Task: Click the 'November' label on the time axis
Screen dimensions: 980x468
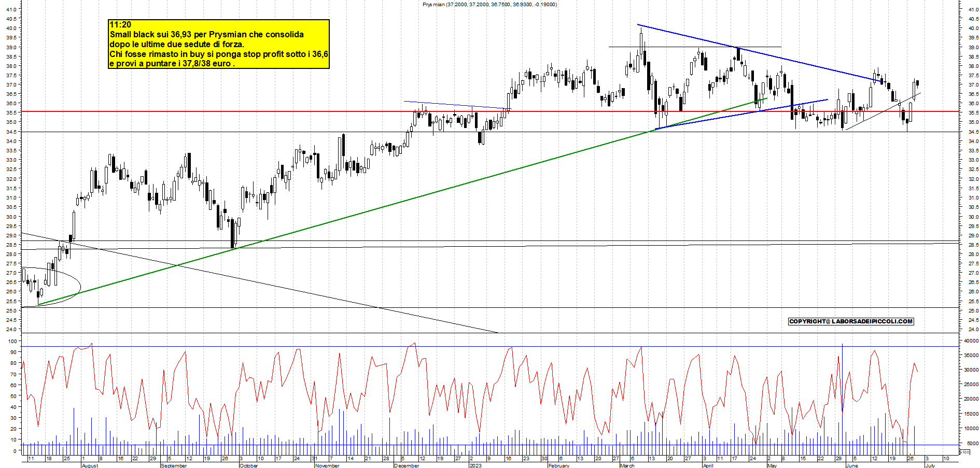Action: point(327,465)
